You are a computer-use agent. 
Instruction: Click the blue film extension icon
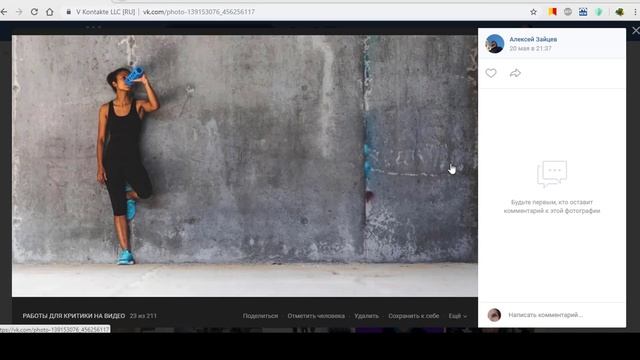pos(583,12)
